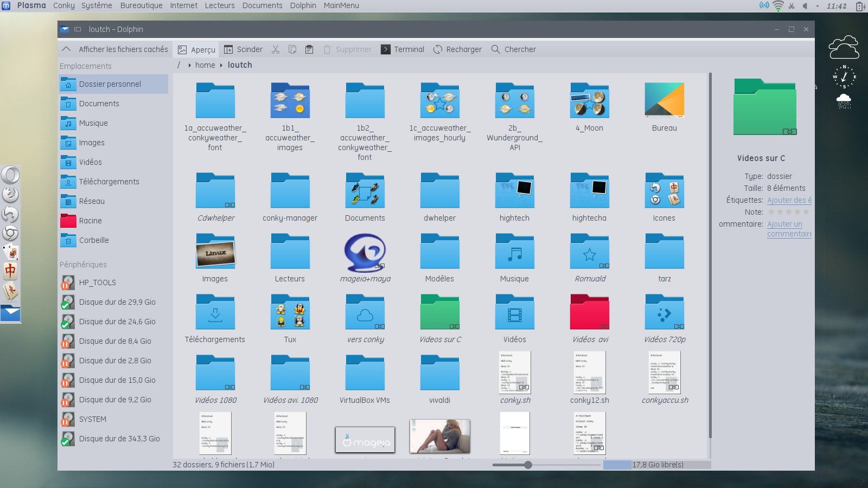Image resolution: width=868 pixels, height=488 pixels.
Task: Collapse toolbar with up chevron icon
Action: pos(66,49)
